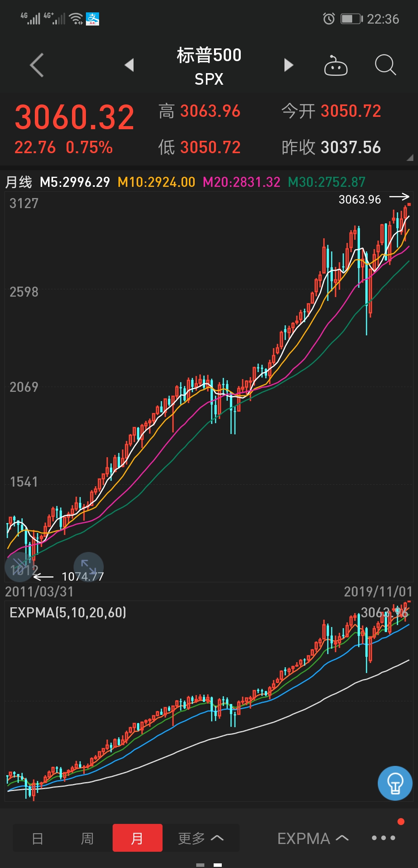Go to previous stock with left triangle
The width and height of the screenshot is (418, 868).
tap(129, 65)
